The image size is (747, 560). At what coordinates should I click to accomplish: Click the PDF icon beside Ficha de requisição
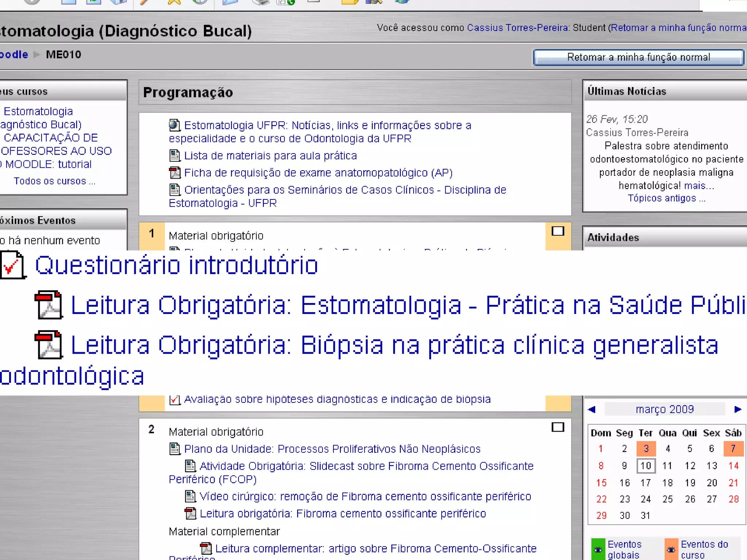tap(175, 173)
